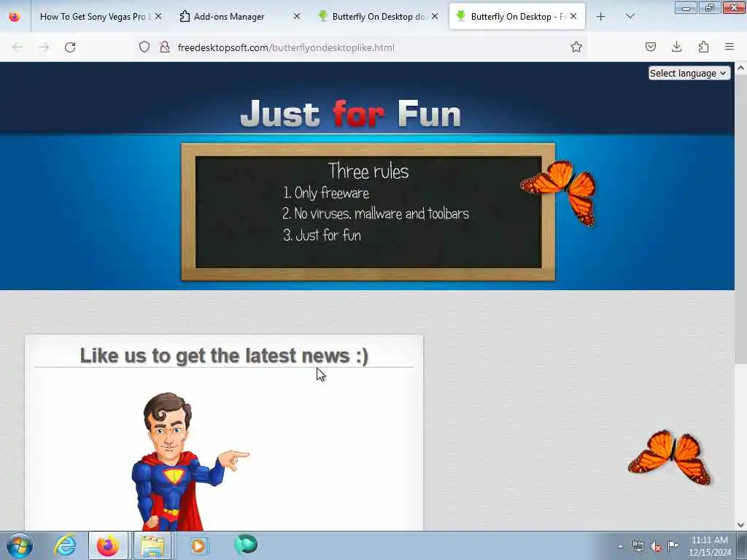Show hidden system tray icons
The height and width of the screenshot is (560, 747).
coord(620,547)
